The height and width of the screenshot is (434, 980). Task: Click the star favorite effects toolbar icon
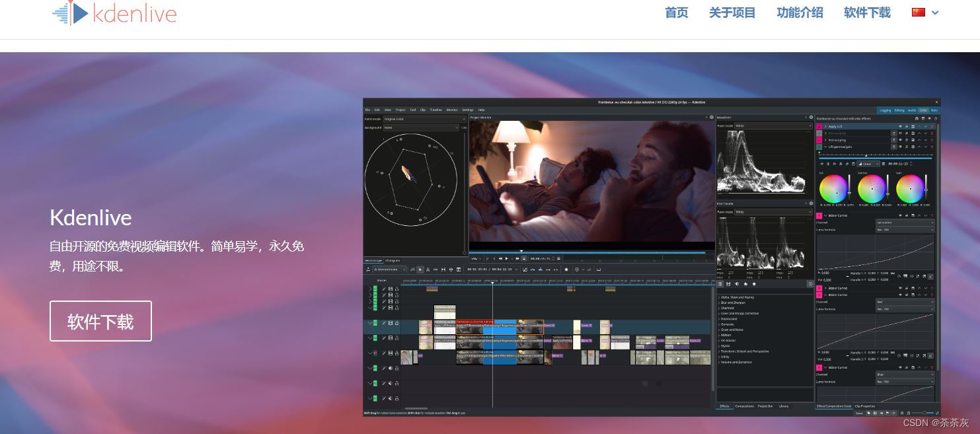(566, 270)
